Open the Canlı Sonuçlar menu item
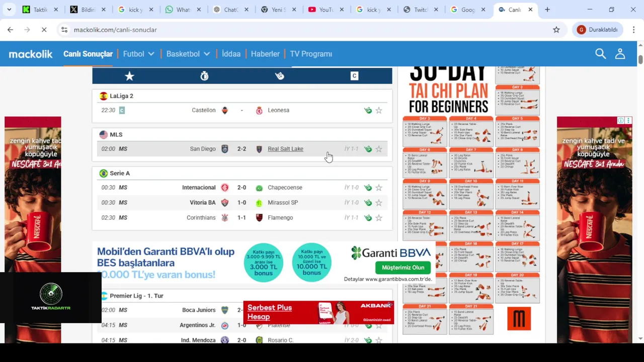Image resolution: width=644 pixels, height=362 pixels. (88, 54)
